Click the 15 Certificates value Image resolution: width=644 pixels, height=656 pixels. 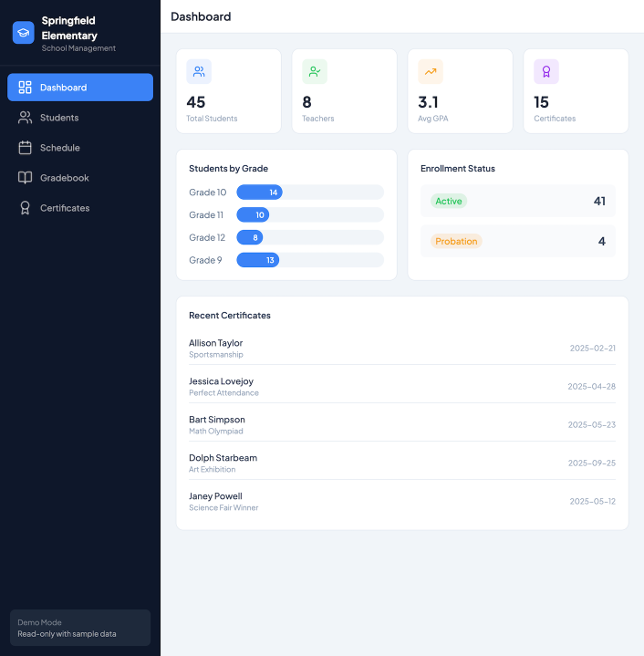542,102
